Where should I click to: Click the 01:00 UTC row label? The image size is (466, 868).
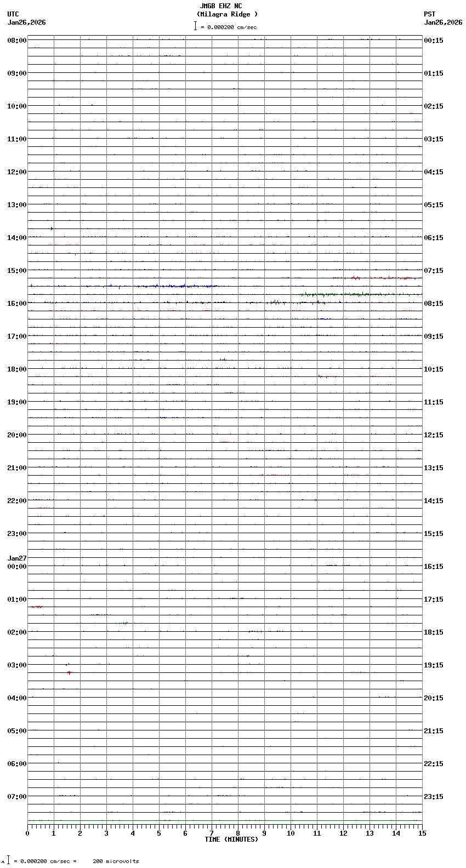17,599
